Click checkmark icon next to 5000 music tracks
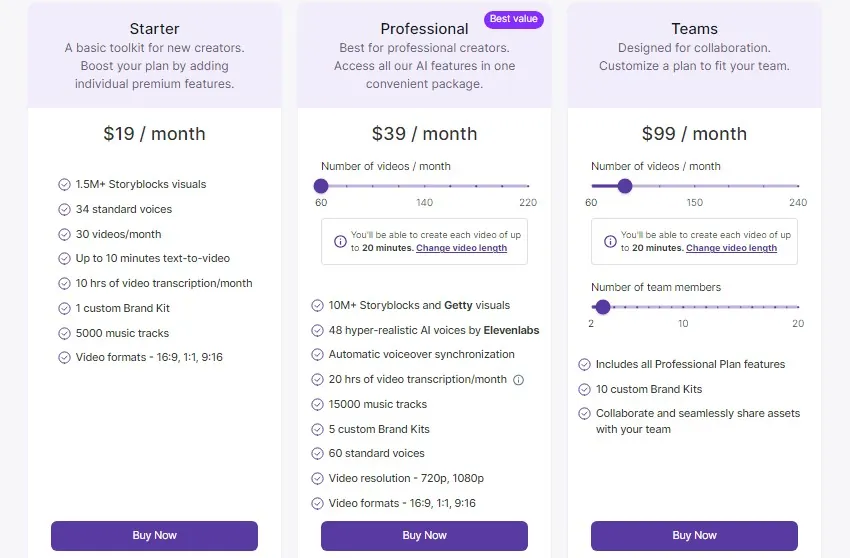Viewport: 850px width, 558px height. tap(65, 333)
